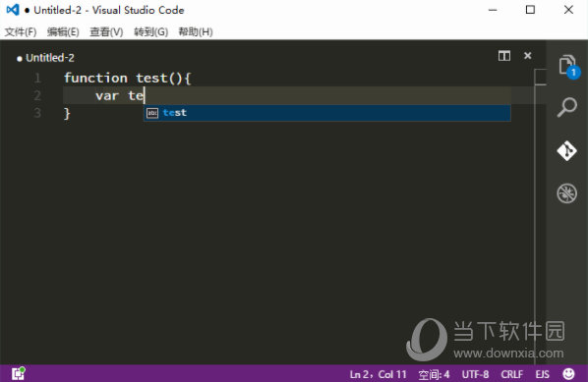Image resolution: width=588 pixels, height=382 pixels.
Task: Open the 转到(G) menu
Action: (x=150, y=31)
